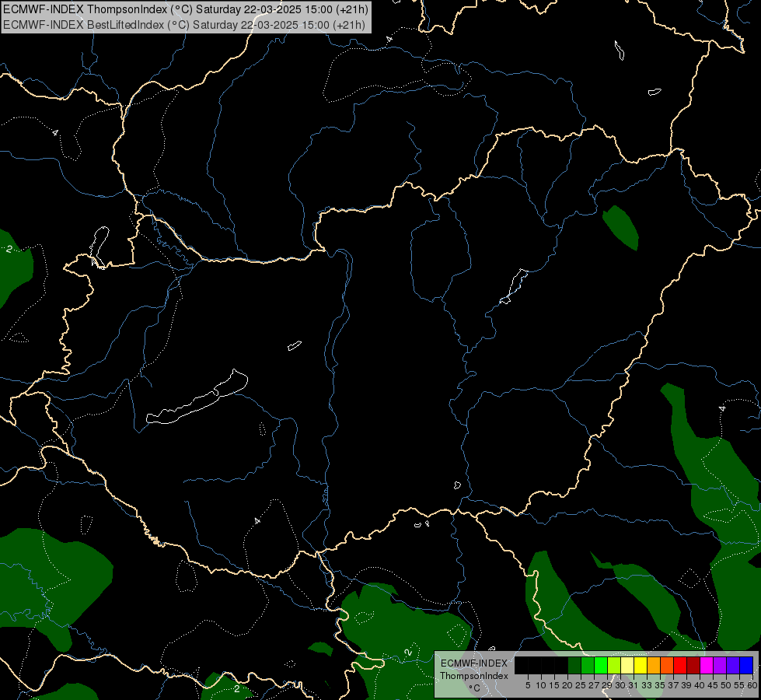Image resolution: width=761 pixels, height=700 pixels.
Task: Select the dark green 20–25 legend swatch
Action: [x=574, y=666]
